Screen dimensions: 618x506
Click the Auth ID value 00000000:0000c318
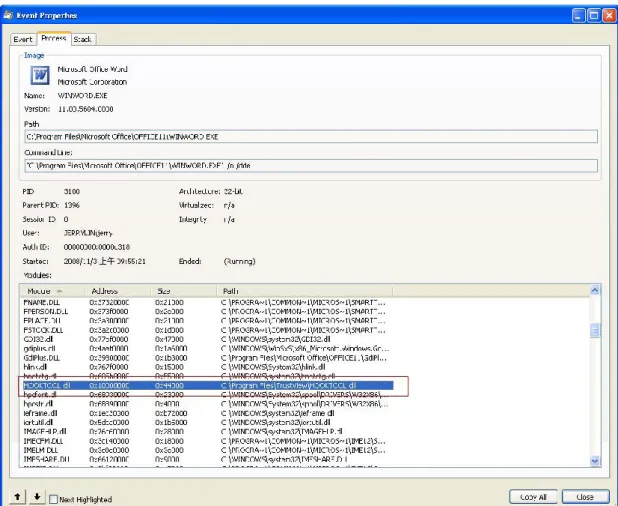(97, 247)
